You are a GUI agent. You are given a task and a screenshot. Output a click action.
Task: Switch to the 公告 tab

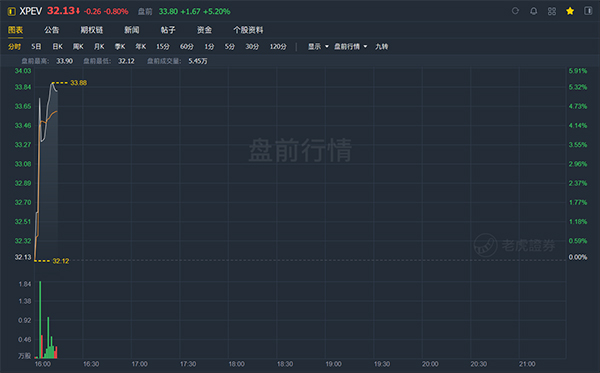click(x=52, y=30)
